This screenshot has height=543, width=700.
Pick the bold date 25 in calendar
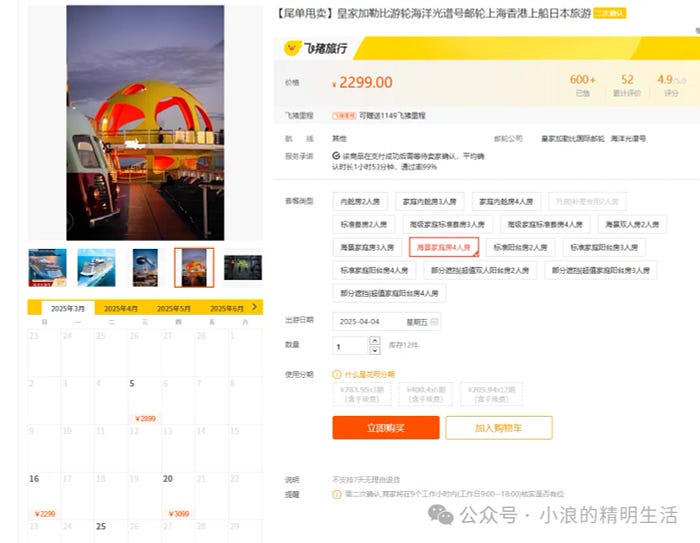coord(111,531)
